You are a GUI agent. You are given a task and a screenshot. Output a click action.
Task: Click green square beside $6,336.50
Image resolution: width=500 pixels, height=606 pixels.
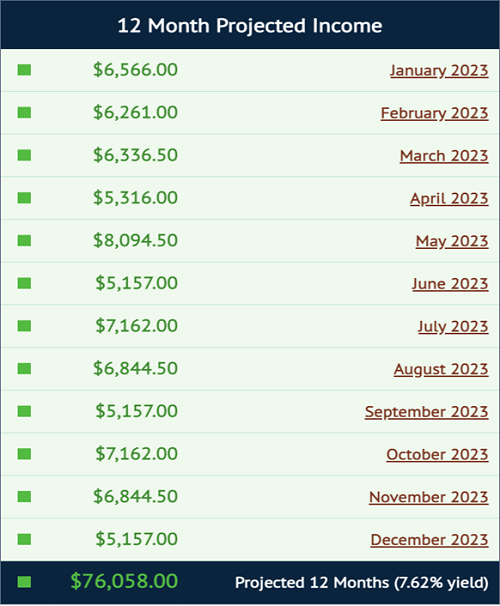click(24, 155)
